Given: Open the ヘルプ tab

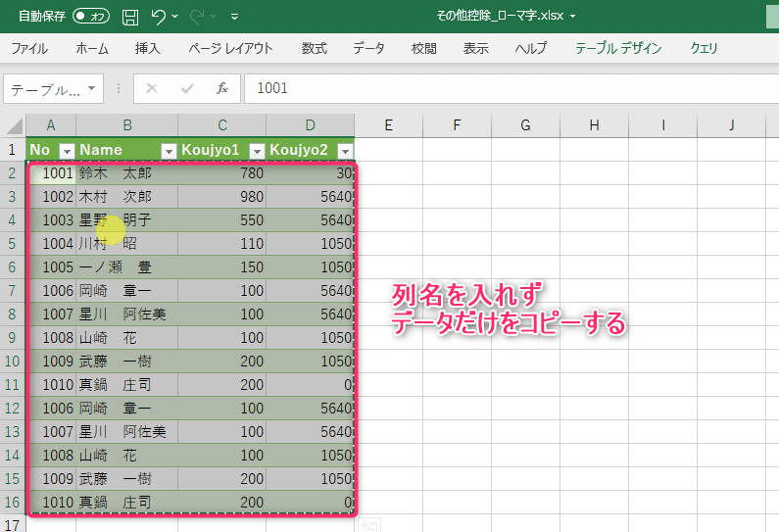Looking at the screenshot, I should pos(530,48).
